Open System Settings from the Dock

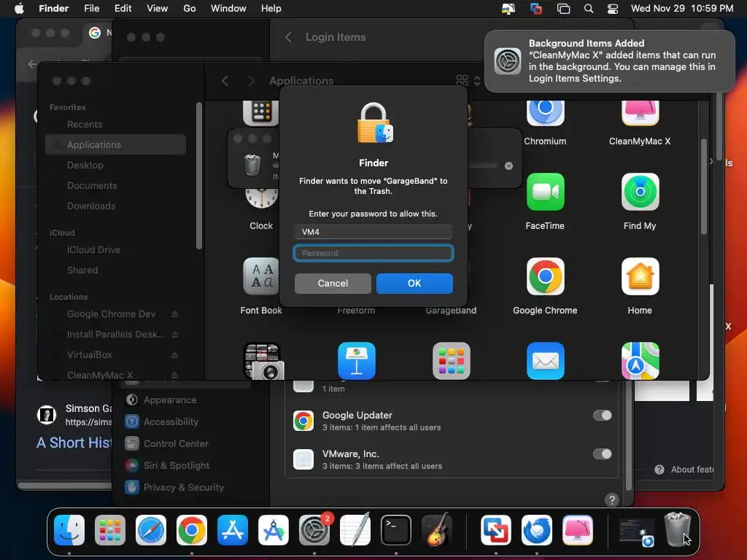[314, 530]
